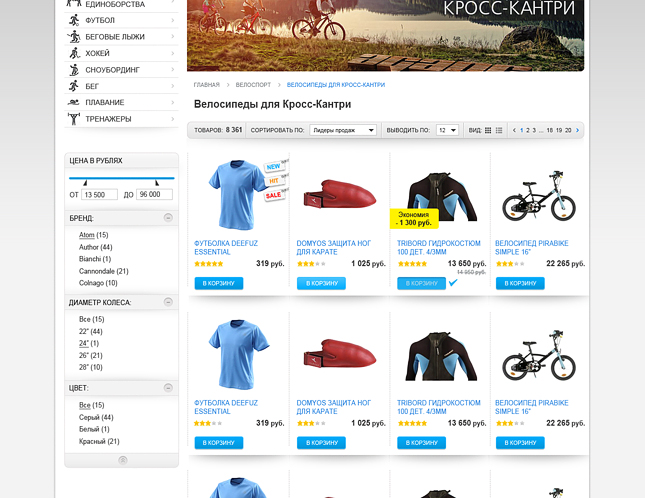Expand the ФУТБОЛ submenu chevron
Viewport: 645px width, 498px height.
click(173, 20)
